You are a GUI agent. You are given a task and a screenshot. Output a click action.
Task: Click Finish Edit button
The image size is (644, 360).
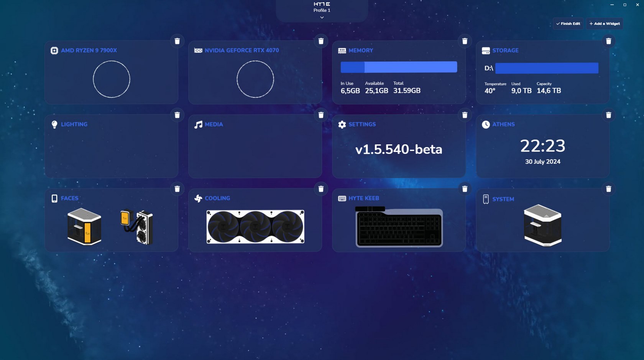coord(568,23)
